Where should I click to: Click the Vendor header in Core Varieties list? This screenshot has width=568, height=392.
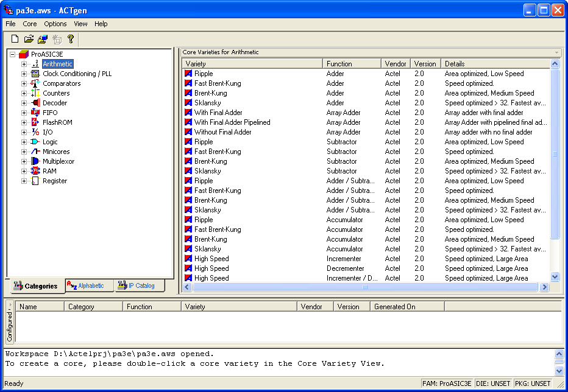[396, 64]
